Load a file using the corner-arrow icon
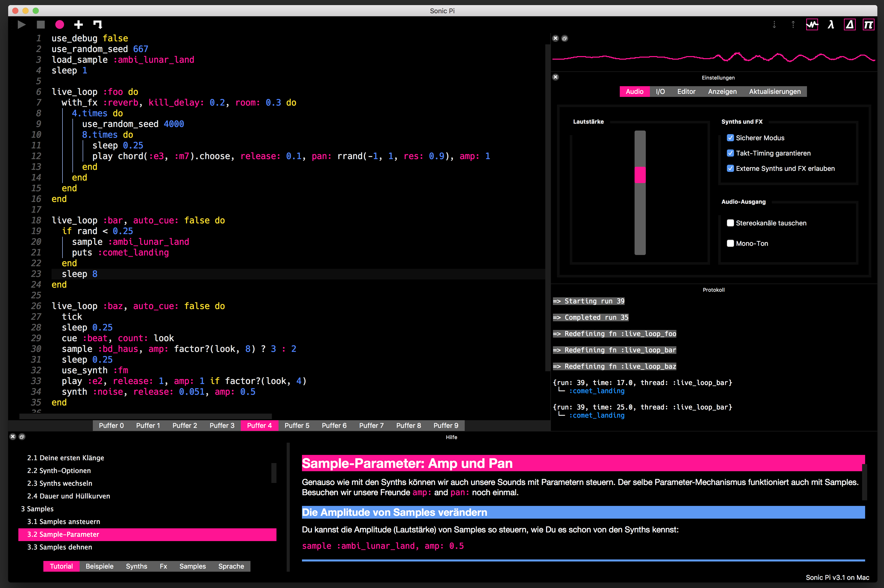This screenshot has width=884, height=588. pos(97,25)
